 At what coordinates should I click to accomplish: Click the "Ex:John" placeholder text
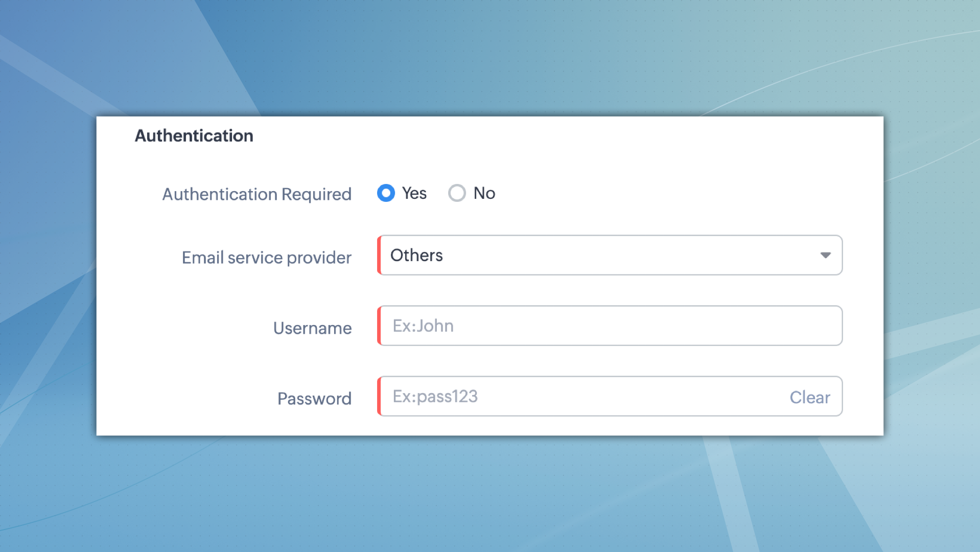coord(423,326)
